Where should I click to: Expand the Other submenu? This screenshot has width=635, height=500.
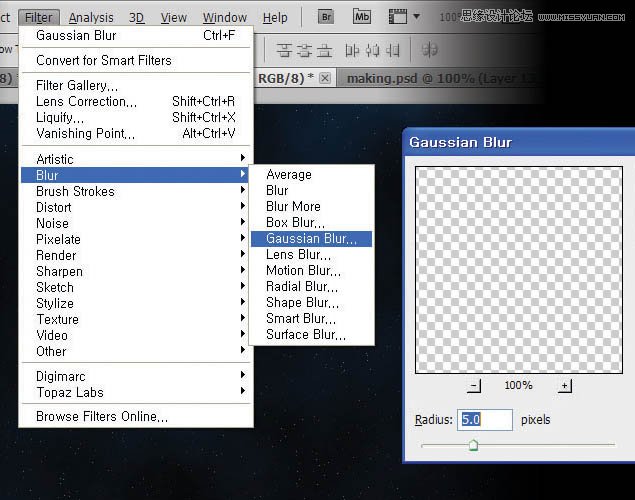135,351
